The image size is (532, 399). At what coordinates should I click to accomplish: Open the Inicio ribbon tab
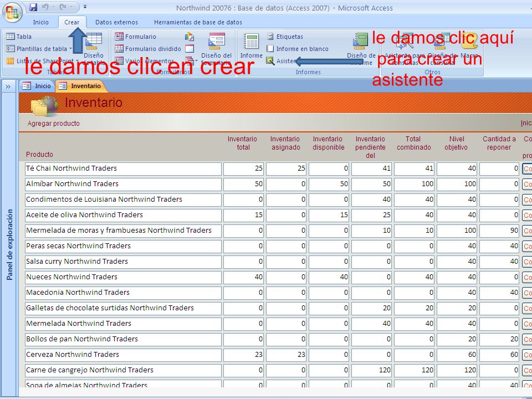pyautogui.click(x=40, y=22)
